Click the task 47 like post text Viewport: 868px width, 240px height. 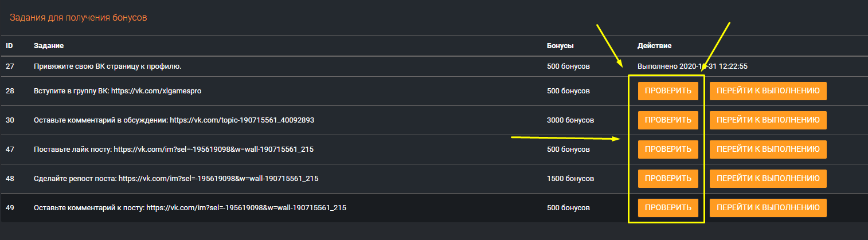[x=174, y=149]
